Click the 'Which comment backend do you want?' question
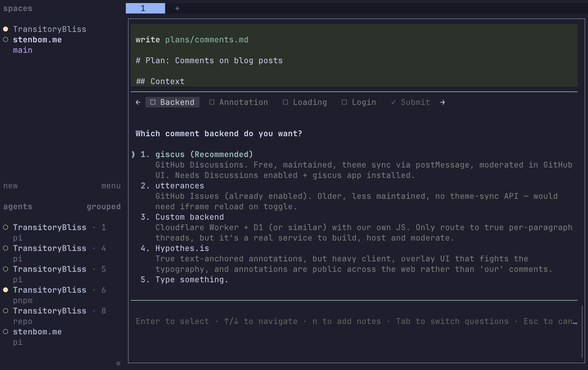 click(x=219, y=134)
